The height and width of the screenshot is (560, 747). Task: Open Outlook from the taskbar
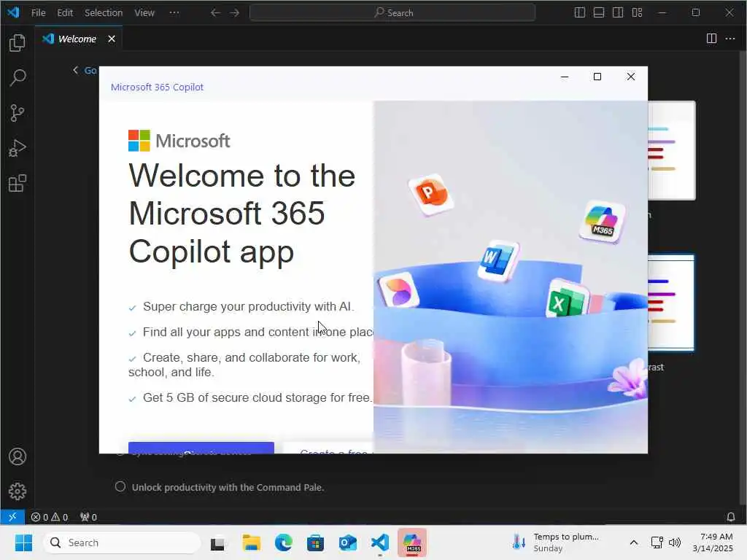point(348,542)
